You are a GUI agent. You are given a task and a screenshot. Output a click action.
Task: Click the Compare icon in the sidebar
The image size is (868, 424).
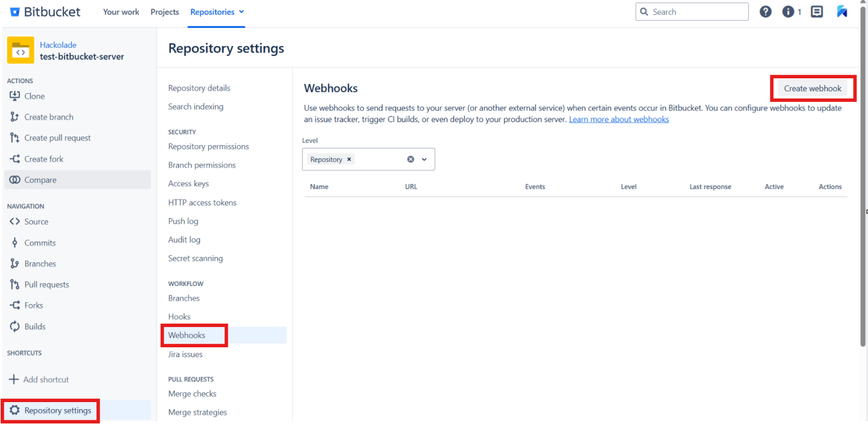click(15, 180)
